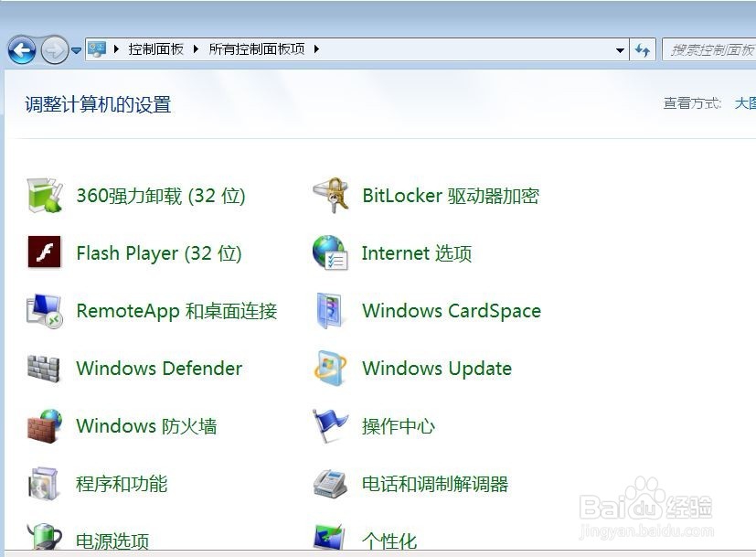Viewport: 756px width, 557px height.
Task: Expand the address bar history dropdown
Action: (x=620, y=49)
